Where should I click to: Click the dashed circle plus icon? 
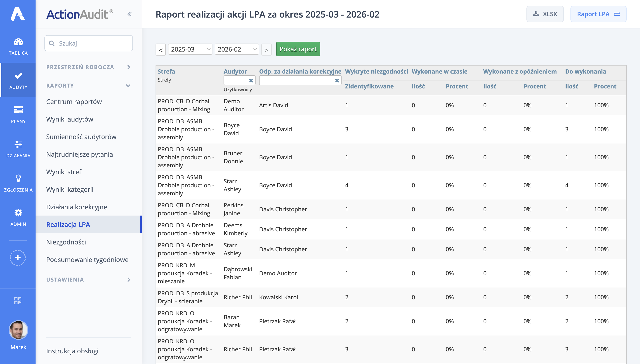click(18, 258)
